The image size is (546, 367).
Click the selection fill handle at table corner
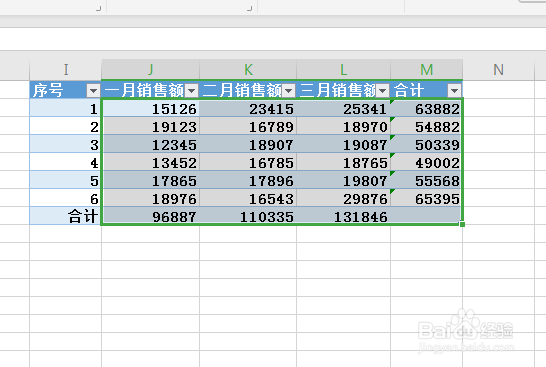pyautogui.click(x=462, y=225)
